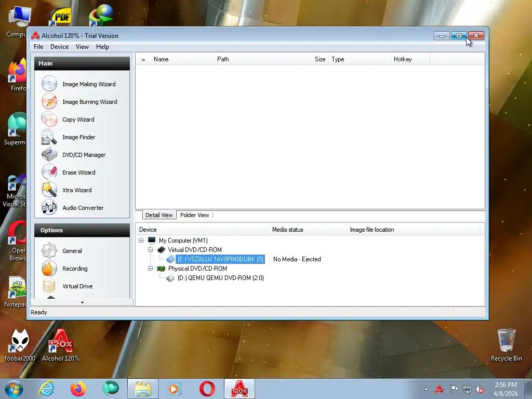Sort images by the Path column
This screenshot has height=399, width=532.
(x=252, y=59)
